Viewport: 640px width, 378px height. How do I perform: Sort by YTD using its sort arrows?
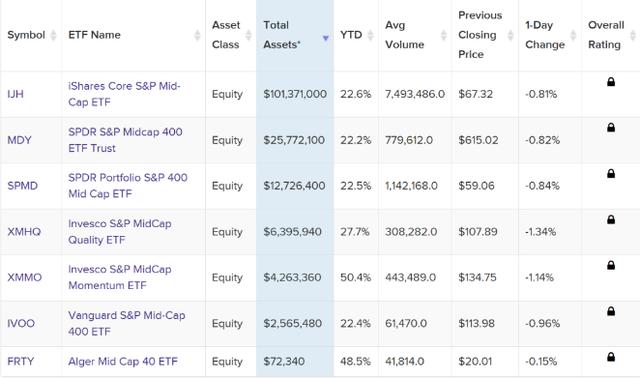pyautogui.click(x=370, y=35)
